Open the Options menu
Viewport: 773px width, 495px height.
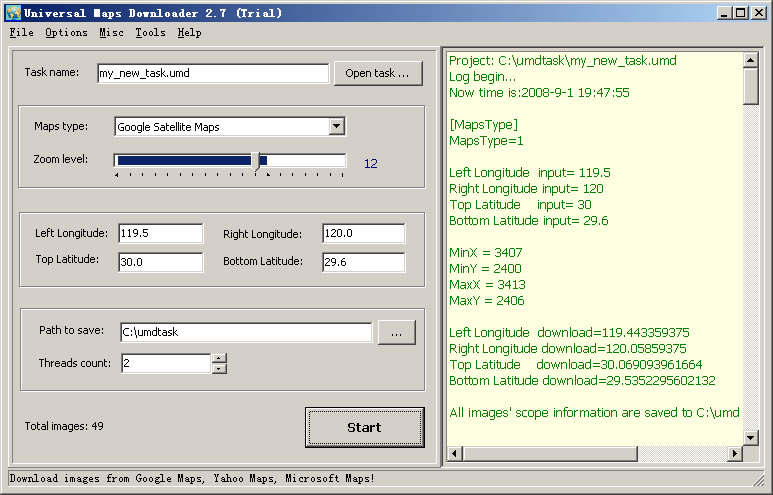(66, 33)
